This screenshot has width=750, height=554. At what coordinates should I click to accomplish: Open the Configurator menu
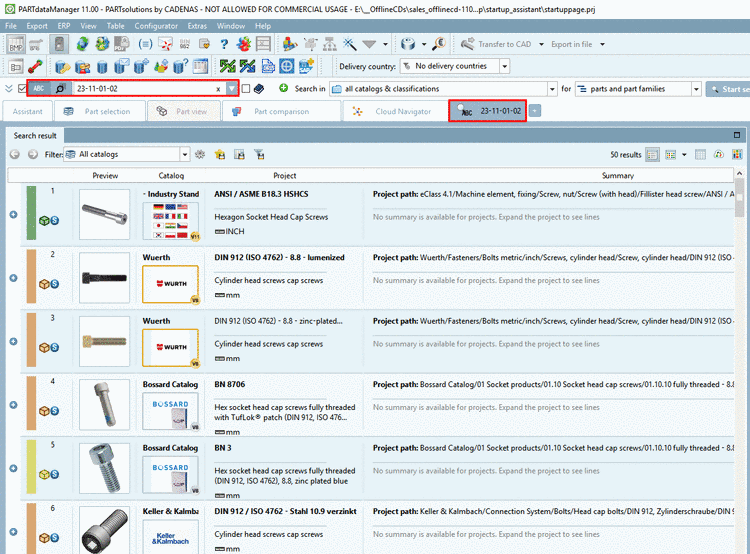pos(156,26)
